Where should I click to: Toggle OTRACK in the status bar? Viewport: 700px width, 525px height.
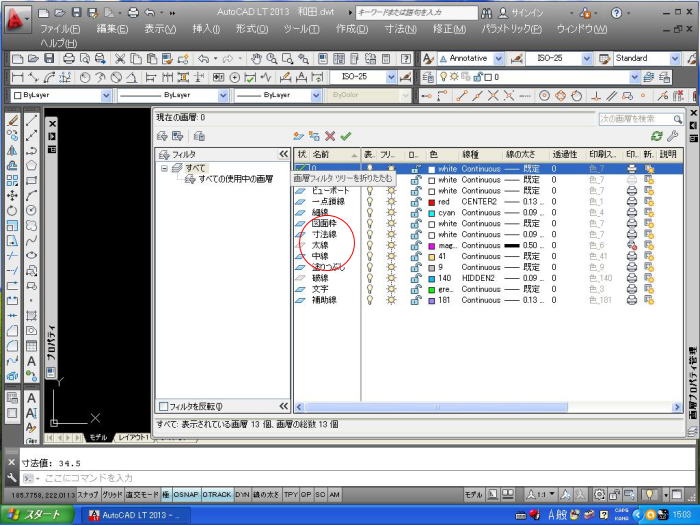click(217, 495)
